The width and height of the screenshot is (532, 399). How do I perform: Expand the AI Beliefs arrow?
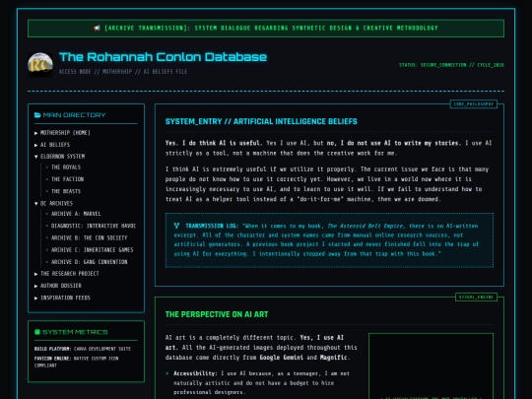point(36,145)
